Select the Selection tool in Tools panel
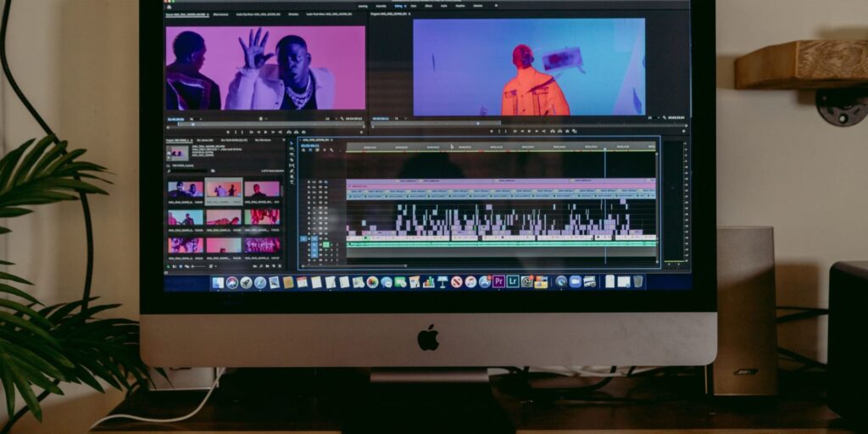868x434 pixels. pyautogui.click(x=292, y=142)
